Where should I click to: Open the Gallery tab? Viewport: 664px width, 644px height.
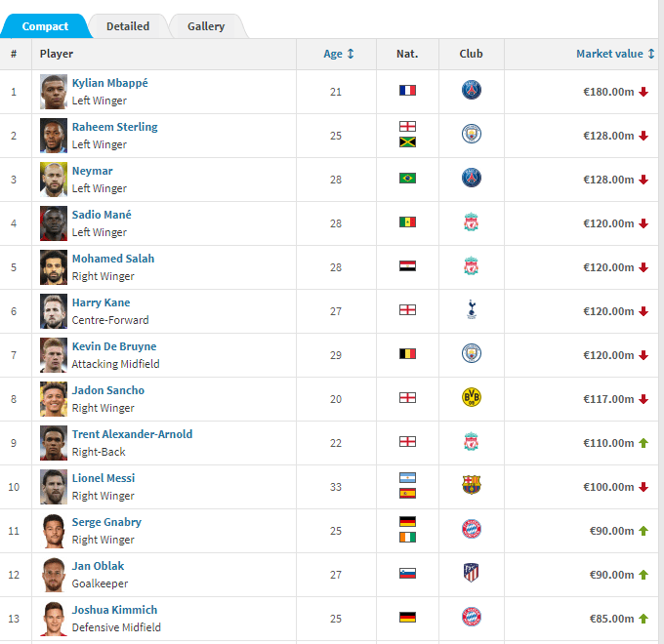pyautogui.click(x=206, y=26)
